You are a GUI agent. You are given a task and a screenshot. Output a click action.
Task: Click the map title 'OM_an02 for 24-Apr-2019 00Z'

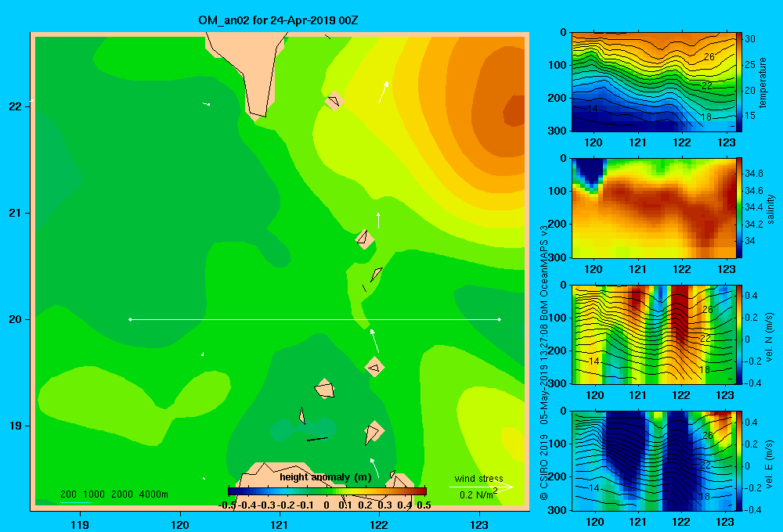278,20
